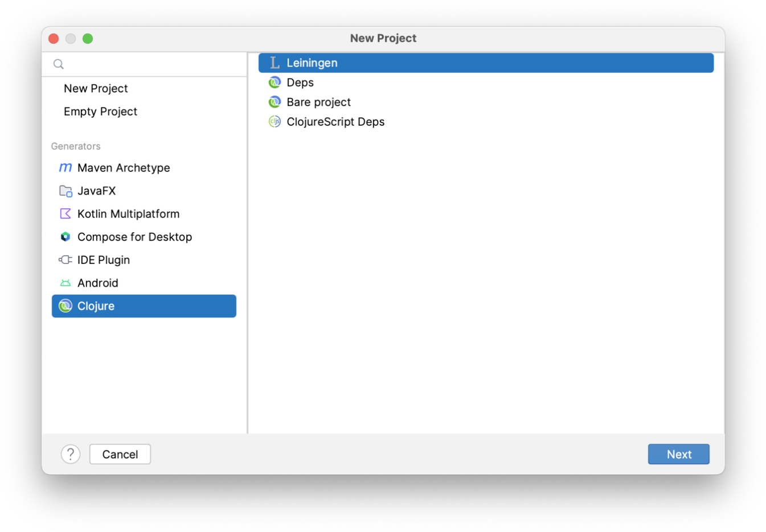Click the Compose for Desktop icon

[x=65, y=237]
